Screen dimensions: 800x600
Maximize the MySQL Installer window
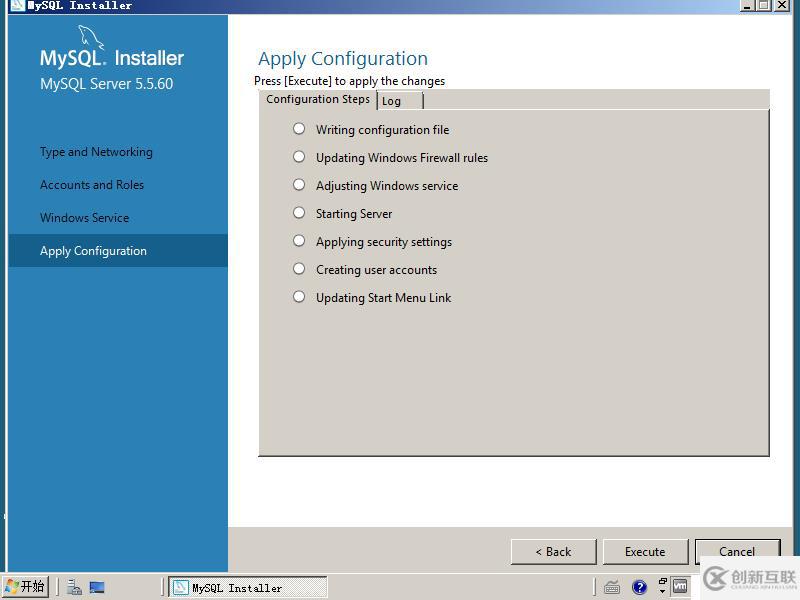764,5
